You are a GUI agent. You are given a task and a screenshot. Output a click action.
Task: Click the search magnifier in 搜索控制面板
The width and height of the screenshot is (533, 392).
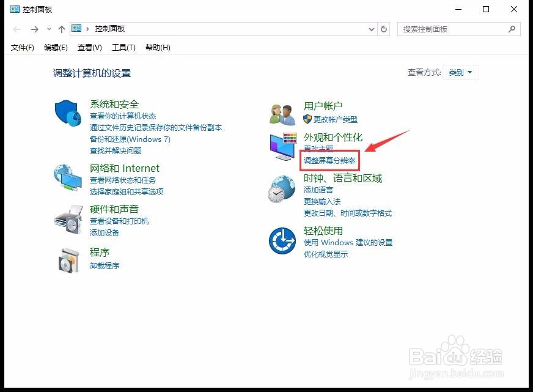[x=512, y=28]
